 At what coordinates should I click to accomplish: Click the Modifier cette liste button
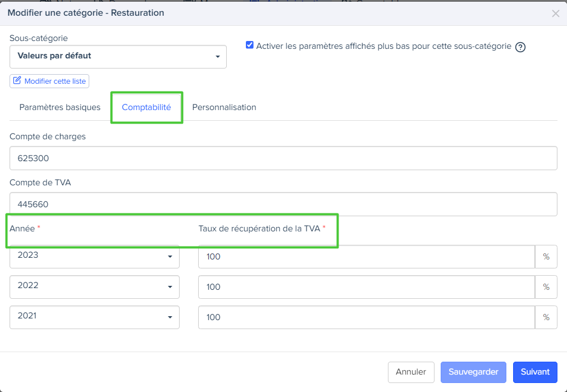click(49, 81)
